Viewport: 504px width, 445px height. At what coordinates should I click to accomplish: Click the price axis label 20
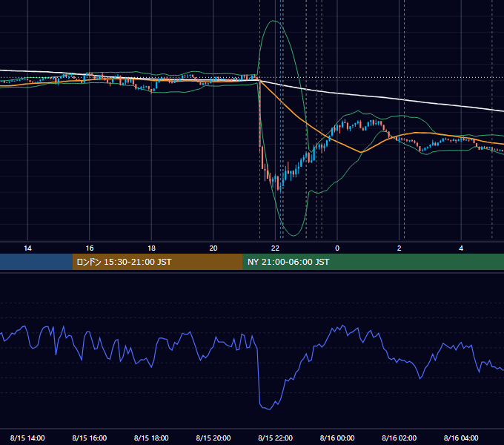[x=213, y=248]
